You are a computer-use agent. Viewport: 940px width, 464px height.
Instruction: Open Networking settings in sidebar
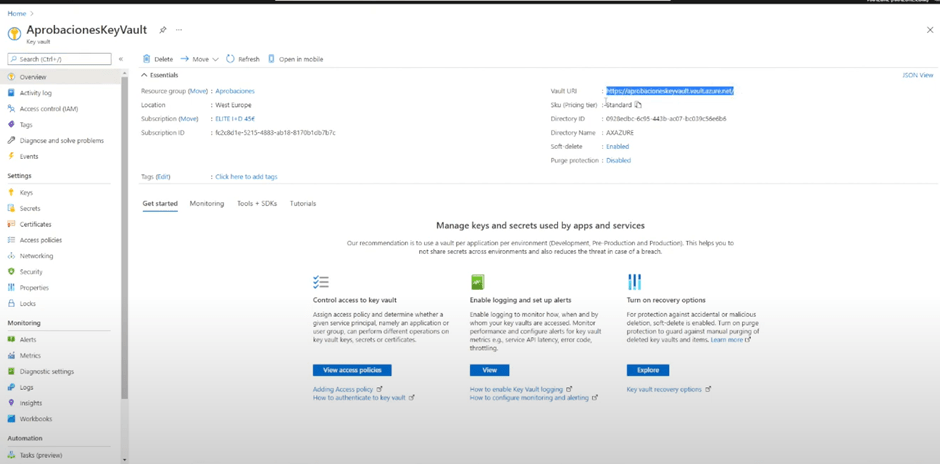pyautogui.click(x=36, y=256)
